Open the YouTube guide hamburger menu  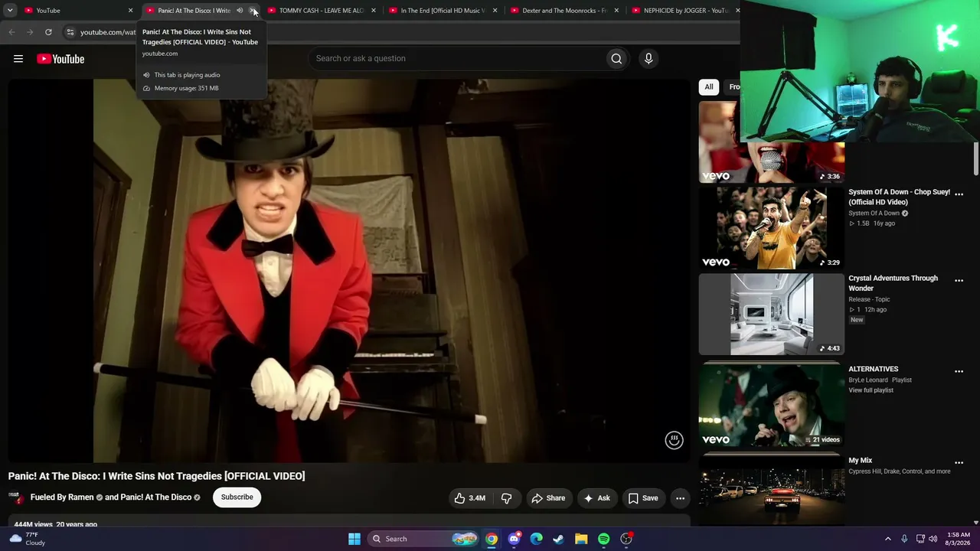pyautogui.click(x=18, y=59)
